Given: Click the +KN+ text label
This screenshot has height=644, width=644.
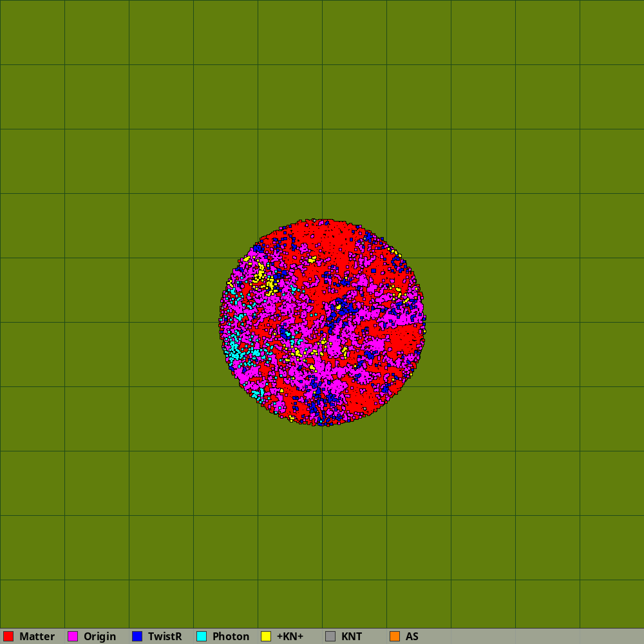Looking at the screenshot, I should click(x=290, y=636).
